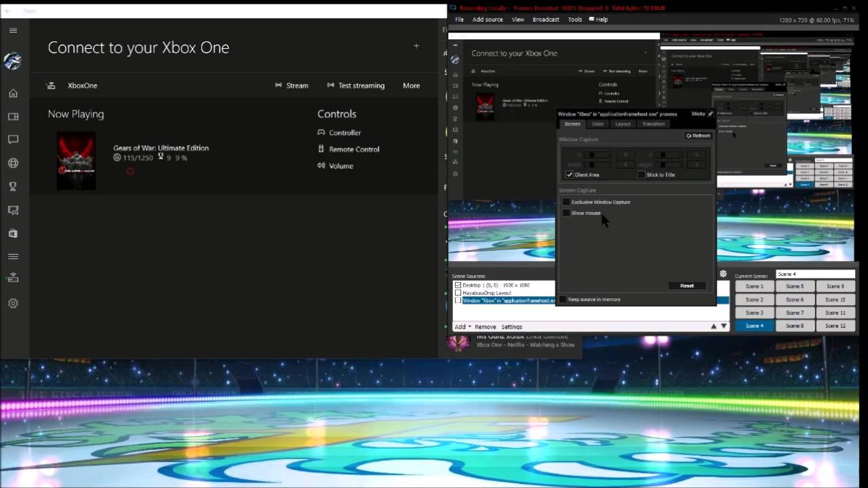Open the File menu in XSplit
The image size is (868, 488).
coord(459,20)
